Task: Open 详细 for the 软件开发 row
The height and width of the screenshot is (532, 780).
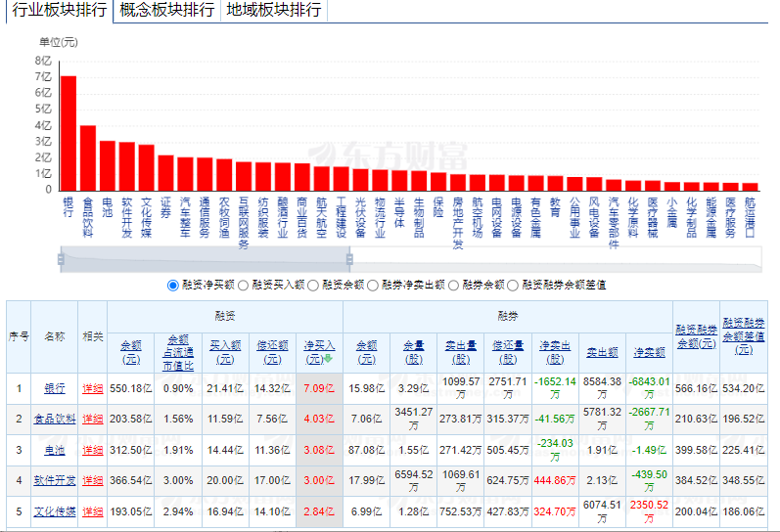Action: click(92, 481)
